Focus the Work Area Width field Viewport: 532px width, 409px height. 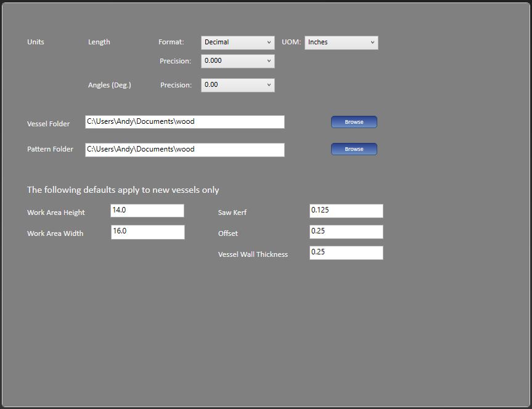[147, 232]
